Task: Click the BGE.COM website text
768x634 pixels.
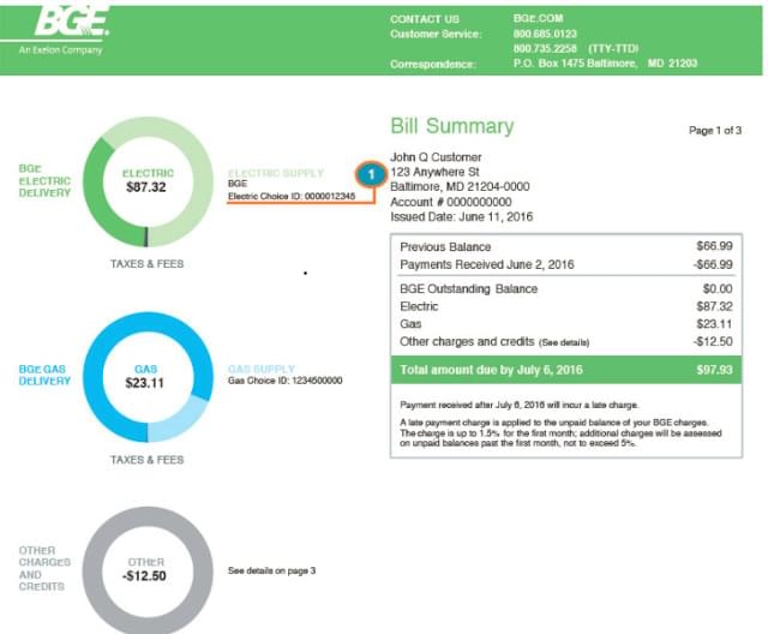Action: click(538, 19)
